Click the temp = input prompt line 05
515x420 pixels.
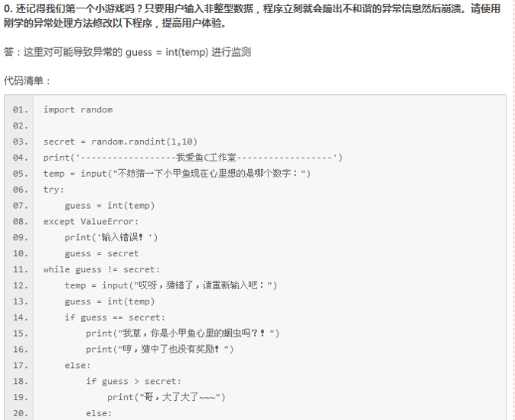pyautogui.click(x=177, y=174)
